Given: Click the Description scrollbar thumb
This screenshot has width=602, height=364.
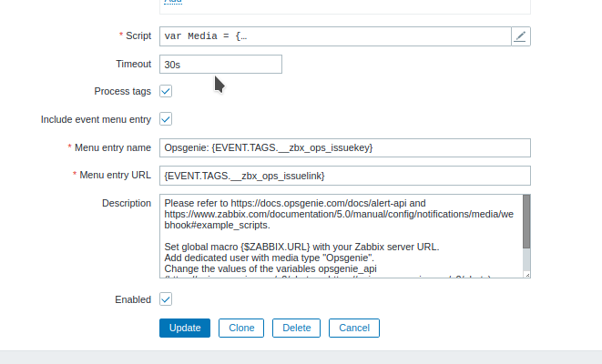Looking at the screenshot, I should coord(526,222).
